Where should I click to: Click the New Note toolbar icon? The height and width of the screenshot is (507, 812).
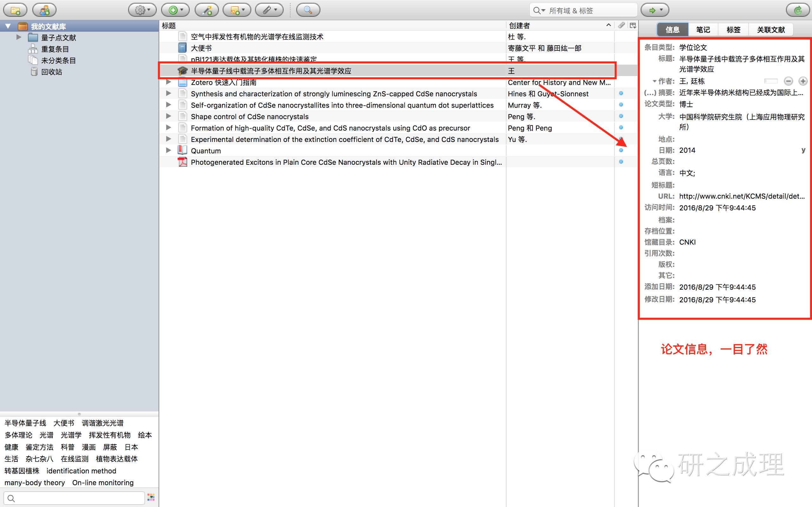[x=237, y=10]
